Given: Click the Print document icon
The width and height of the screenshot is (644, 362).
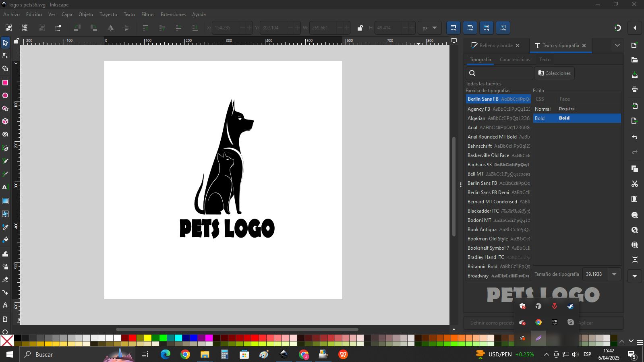Looking at the screenshot, I should [x=635, y=89].
